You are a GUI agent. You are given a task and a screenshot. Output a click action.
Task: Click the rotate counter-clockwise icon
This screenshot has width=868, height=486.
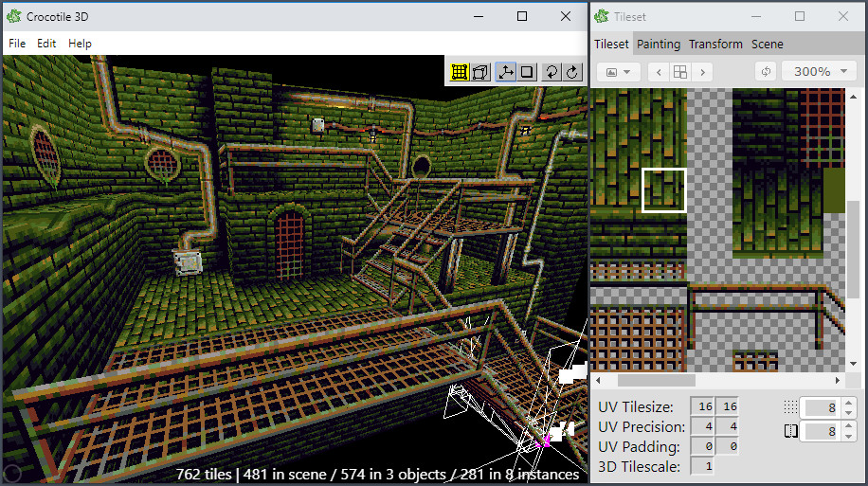coord(552,72)
